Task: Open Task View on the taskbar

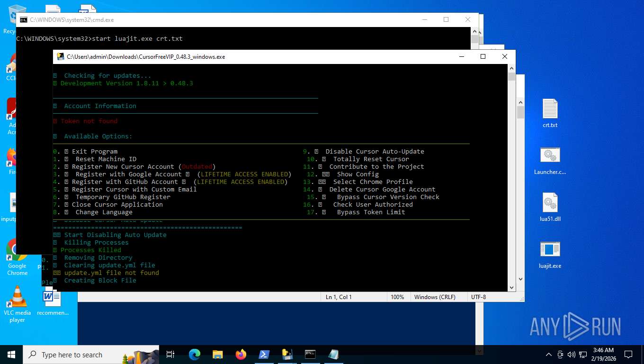Action: (170, 355)
